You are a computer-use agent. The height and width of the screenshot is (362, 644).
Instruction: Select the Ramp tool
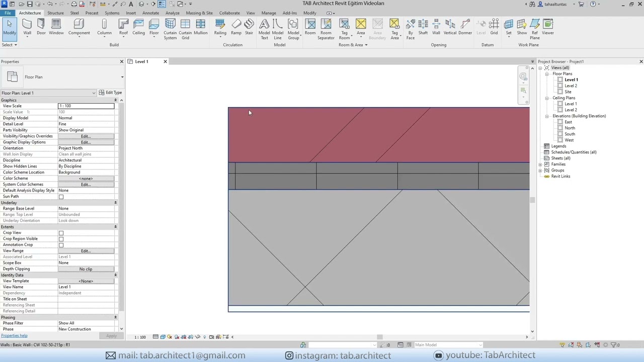tap(236, 27)
